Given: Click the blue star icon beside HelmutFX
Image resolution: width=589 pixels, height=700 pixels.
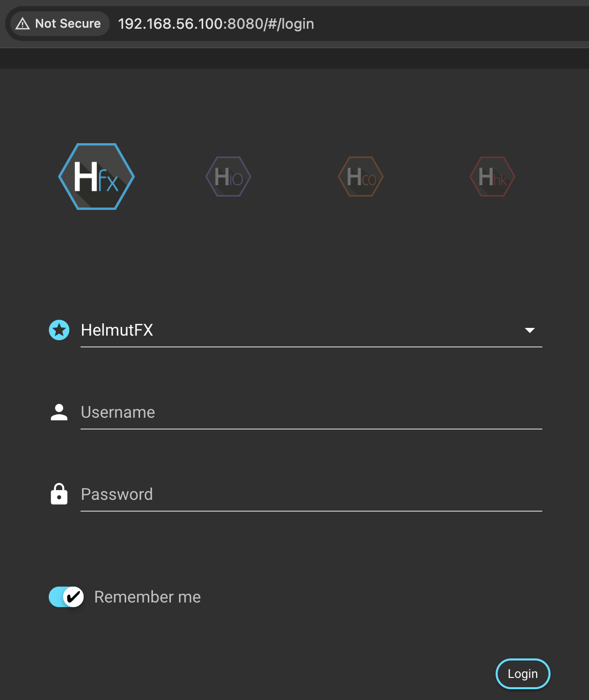Looking at the screenshot, I should click(x=59, y=330).
